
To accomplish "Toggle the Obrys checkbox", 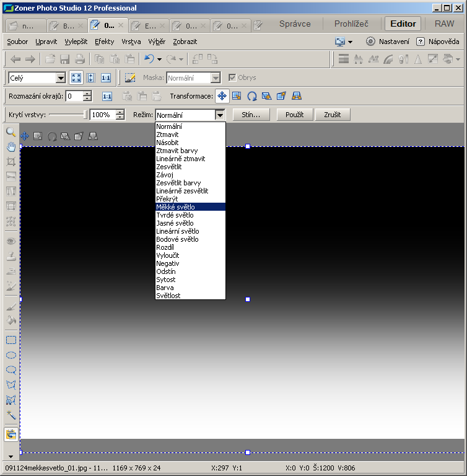I will pyautogui.click(x=232, y=78).
